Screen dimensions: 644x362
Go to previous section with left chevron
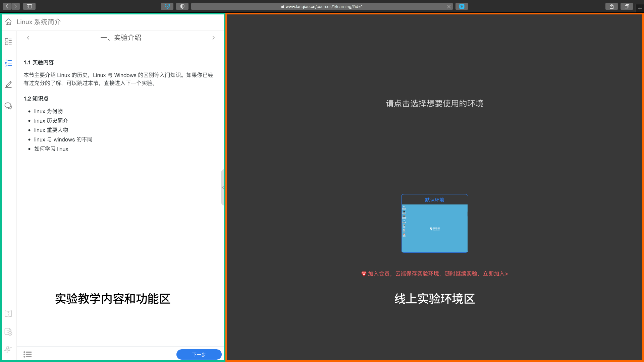(x=28, y=38)
